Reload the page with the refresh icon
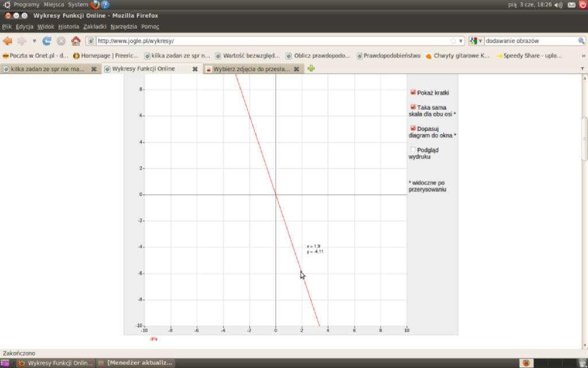Screen dimensions: 588x368 tap(47, 41)
